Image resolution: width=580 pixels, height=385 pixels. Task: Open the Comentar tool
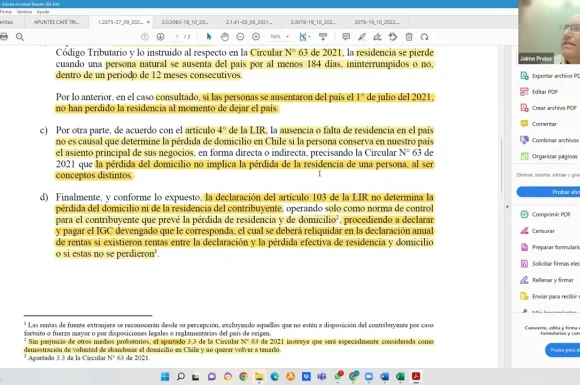click(x=539, y=124)
